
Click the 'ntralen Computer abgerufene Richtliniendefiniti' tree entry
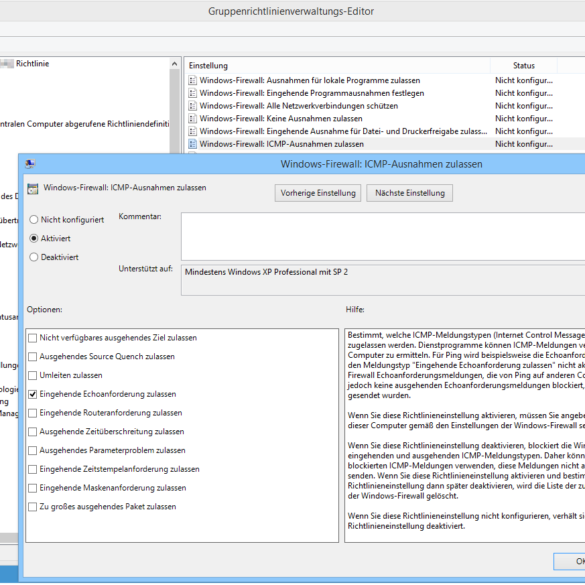click(85, 124)
